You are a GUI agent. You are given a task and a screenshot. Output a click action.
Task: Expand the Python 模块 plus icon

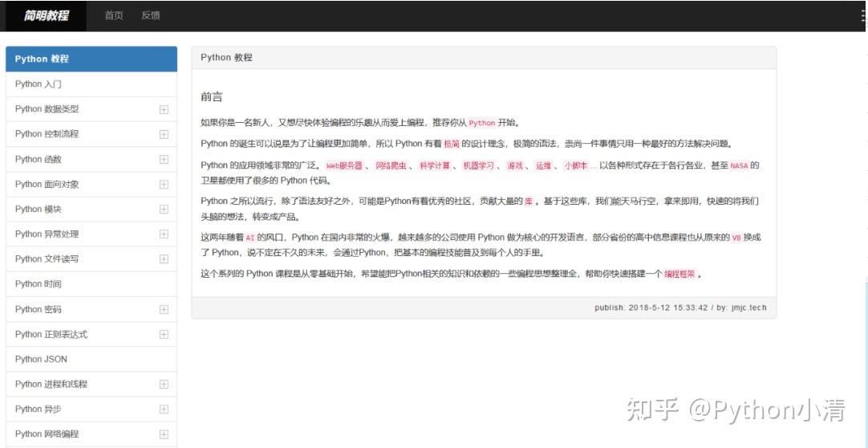tap(164, 210)
